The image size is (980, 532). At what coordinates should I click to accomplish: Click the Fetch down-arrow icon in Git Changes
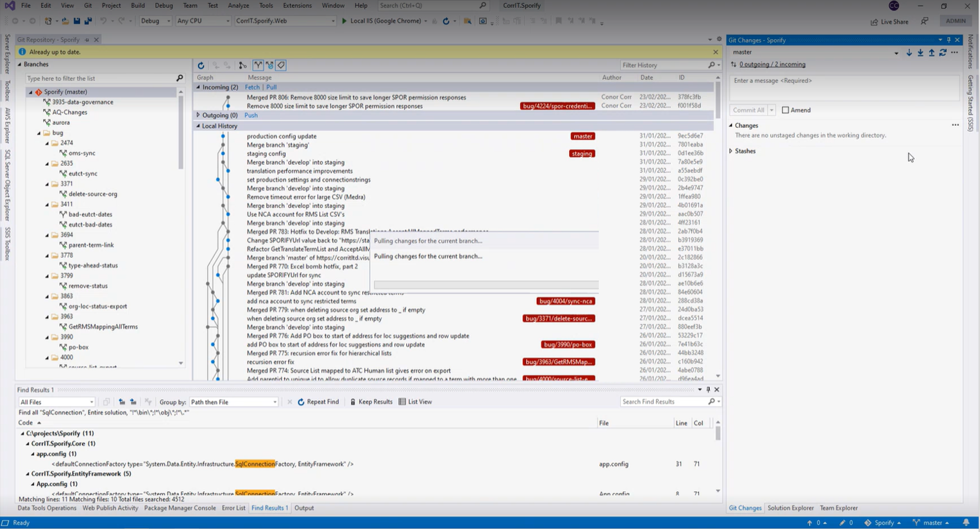pos(909,53)
